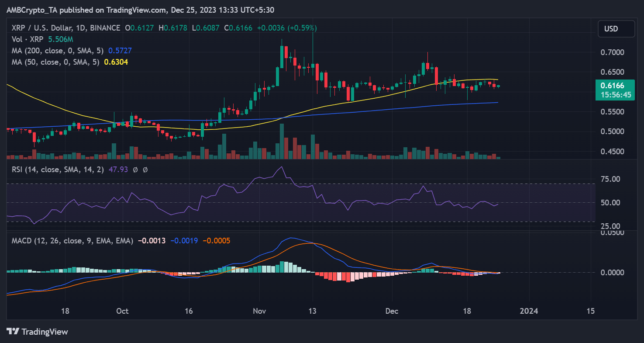Click the MACD signal value -0.0005

click(217, 241)
